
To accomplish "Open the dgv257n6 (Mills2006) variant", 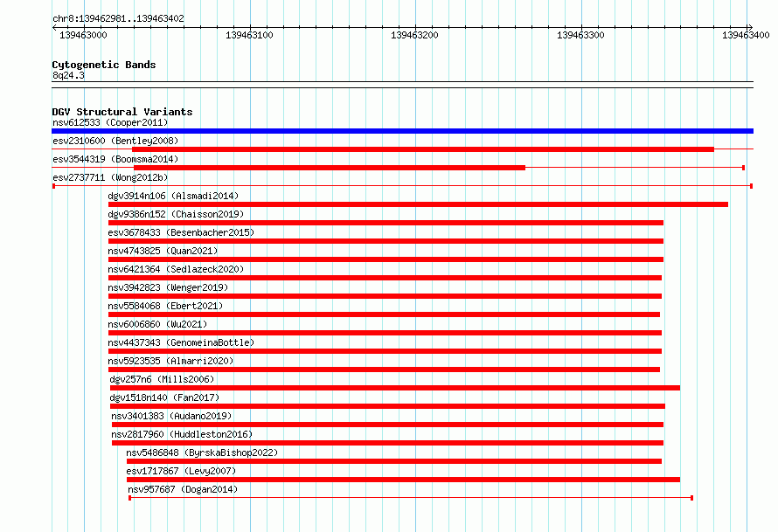I will click(162, 379).
